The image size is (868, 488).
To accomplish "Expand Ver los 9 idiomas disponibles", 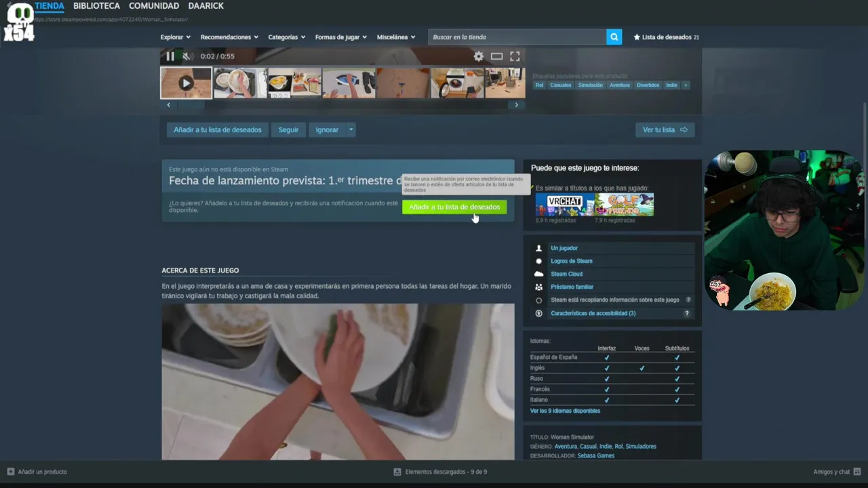I will (x=565, y=411).
